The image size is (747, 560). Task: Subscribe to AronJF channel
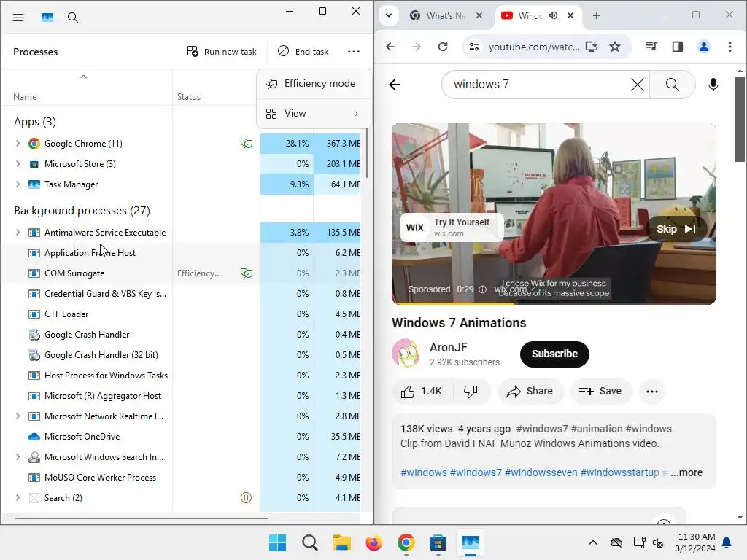(554, 354)
